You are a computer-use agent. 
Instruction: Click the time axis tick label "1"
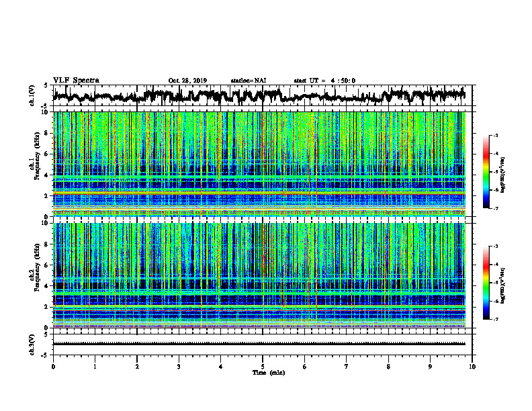[x=95, y=367]
